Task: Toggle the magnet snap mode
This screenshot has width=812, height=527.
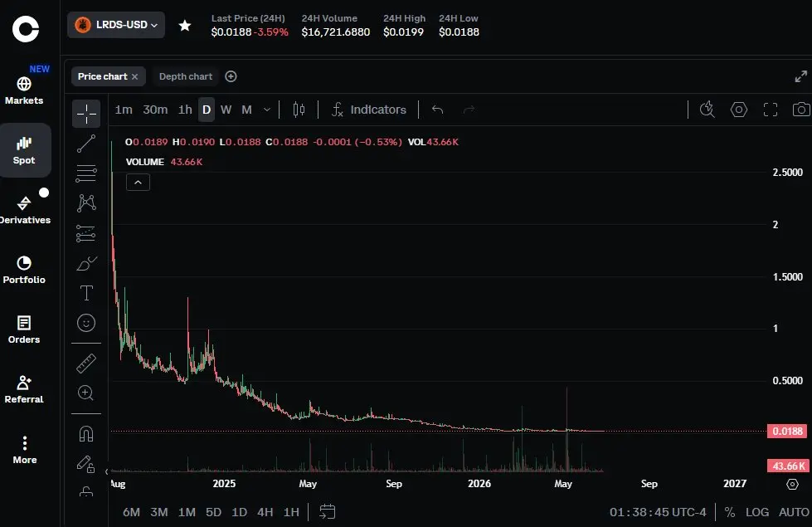Action: pos(86,433)
